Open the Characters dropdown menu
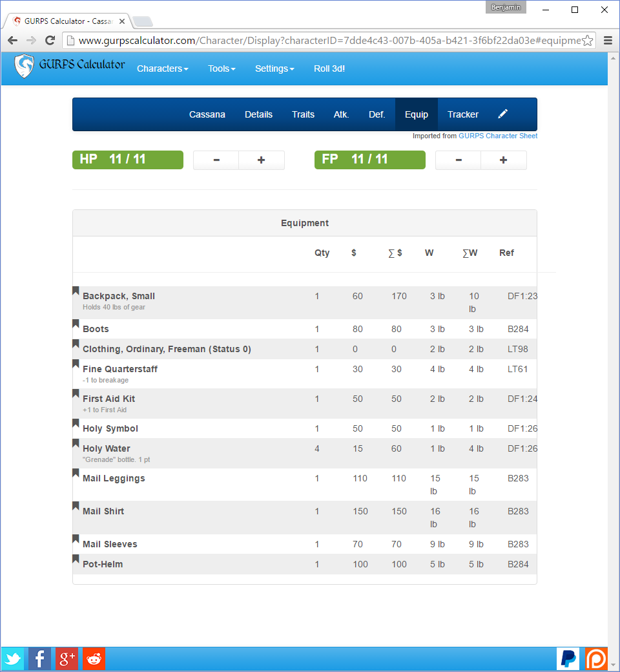The height and width of the screenshot is (672, 620). pyautogui.click(x=162, y=68)
